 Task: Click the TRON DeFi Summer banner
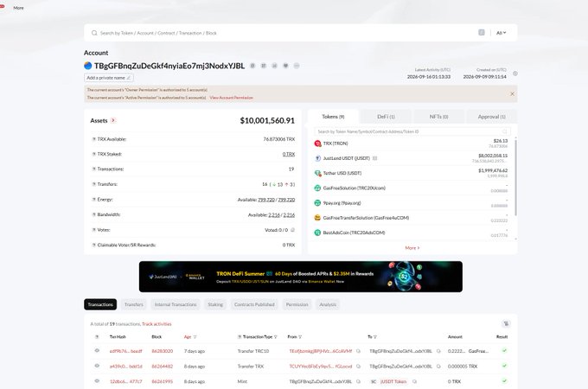(301, 277)
